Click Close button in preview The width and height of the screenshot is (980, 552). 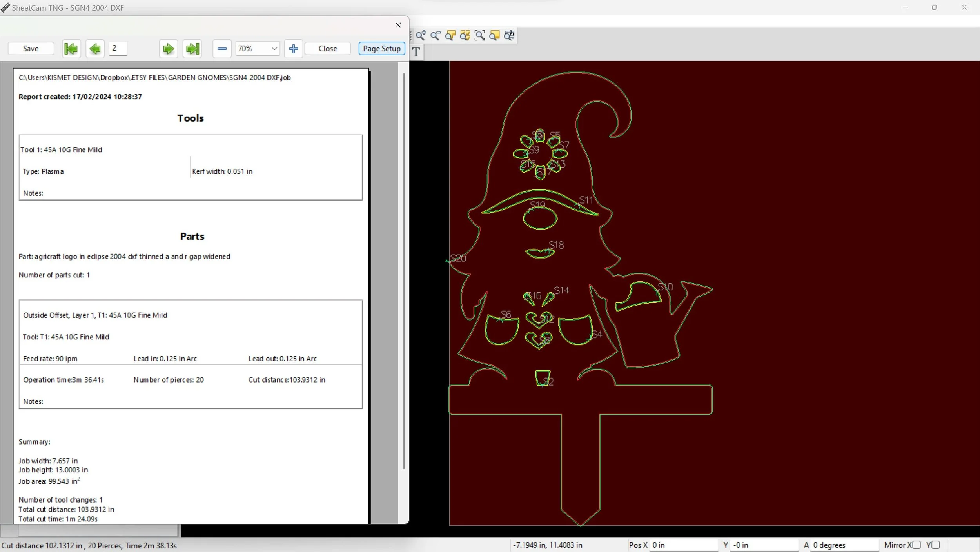(x=327, y=49)
